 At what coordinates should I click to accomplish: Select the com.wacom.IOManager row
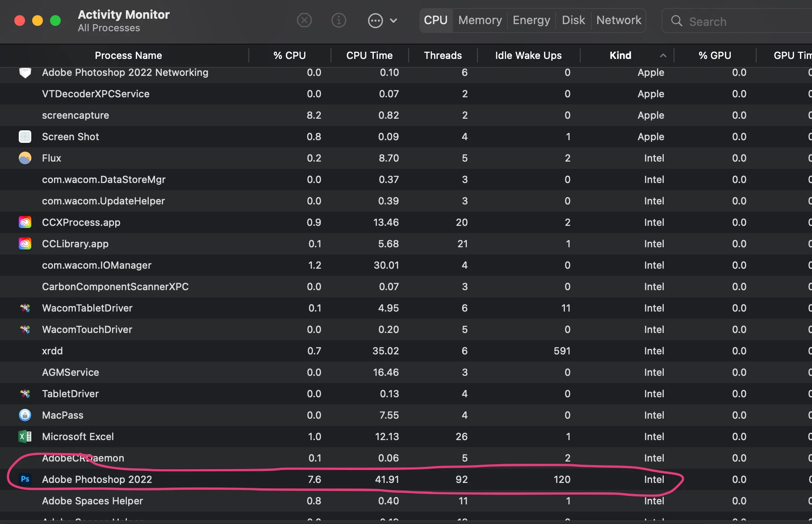point(406,265)
